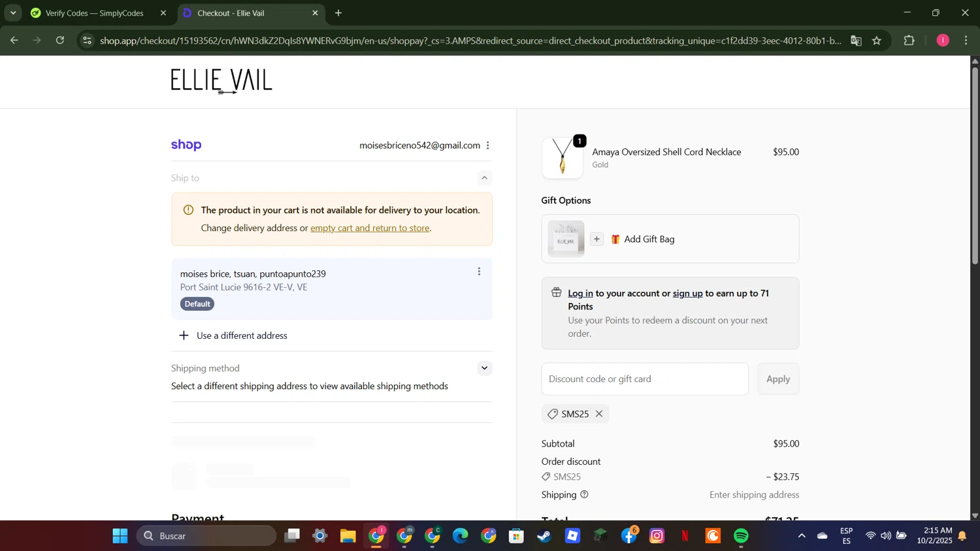Open the clock and calendar at 2:15 AM
Viewport: 980px width, 551px height.
point(934,536)
